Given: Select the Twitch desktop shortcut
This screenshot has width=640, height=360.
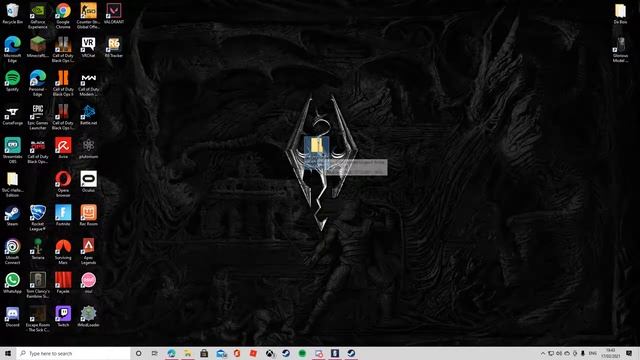Looking at the screenshot, I should (63, 317).
